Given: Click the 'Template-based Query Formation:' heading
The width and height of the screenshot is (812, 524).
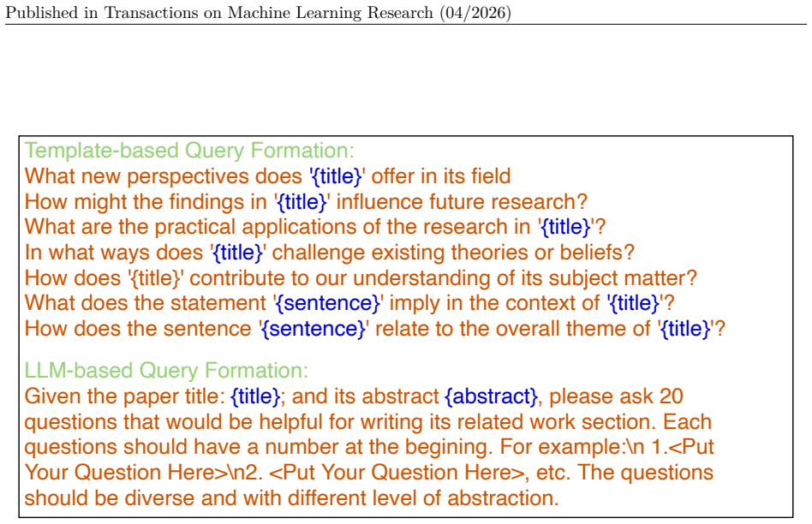Looking at the screenshot, I should pos(189,151).
